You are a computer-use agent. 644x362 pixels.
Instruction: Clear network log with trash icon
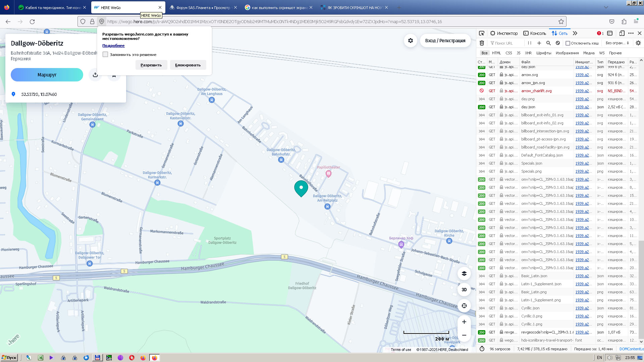pyautogui.click(x=482, y=43)
